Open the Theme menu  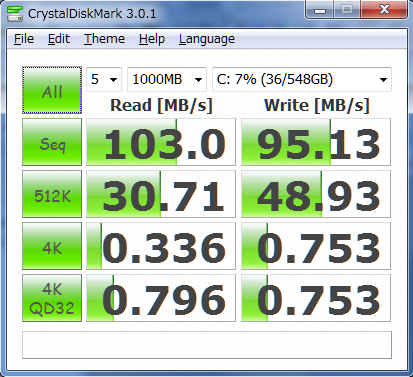click(104, 39)
